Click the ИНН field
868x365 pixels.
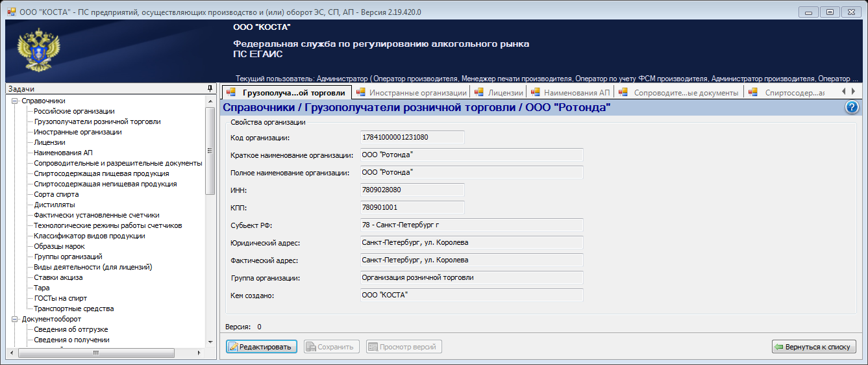(x=412, y=190)
